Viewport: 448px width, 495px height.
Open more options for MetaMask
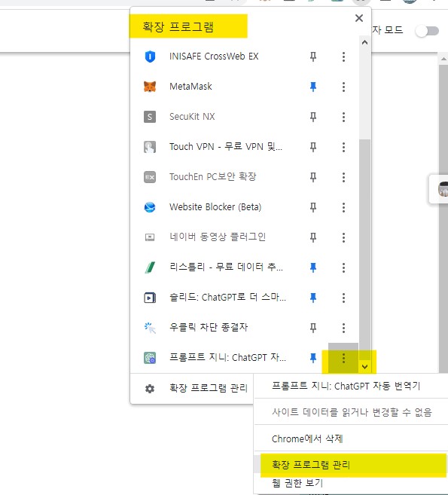343,87
